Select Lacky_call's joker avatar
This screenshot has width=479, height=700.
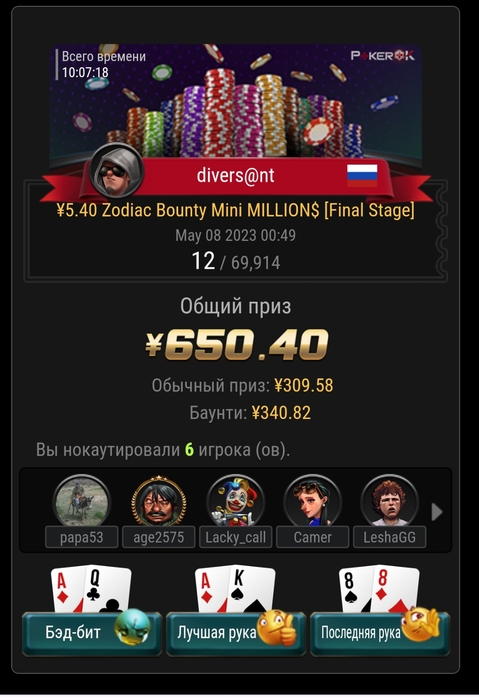(235, 501)
